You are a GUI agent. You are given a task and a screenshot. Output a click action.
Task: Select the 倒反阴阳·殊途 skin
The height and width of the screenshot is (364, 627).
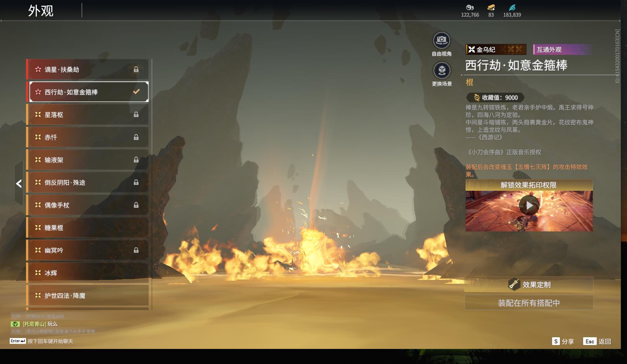click(87, 183)
